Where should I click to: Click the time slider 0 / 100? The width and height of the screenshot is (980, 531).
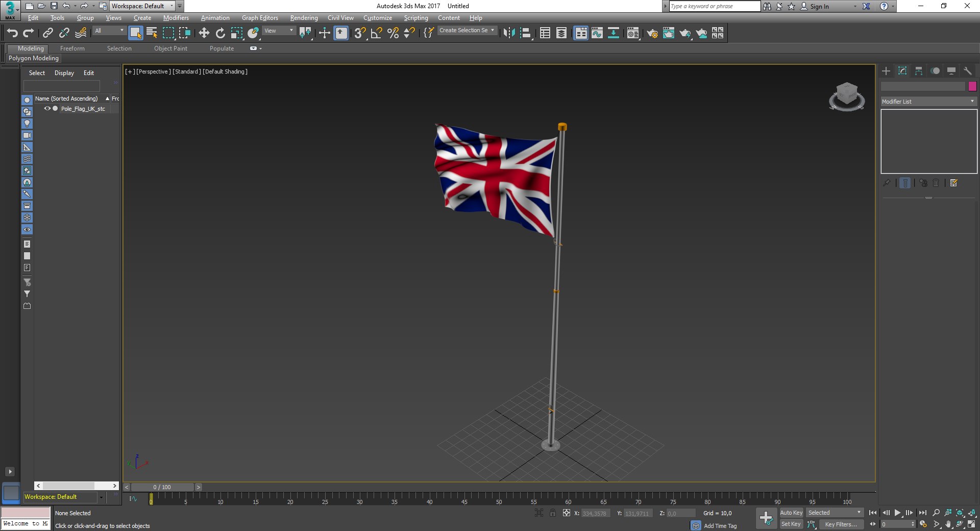(162, 487)
